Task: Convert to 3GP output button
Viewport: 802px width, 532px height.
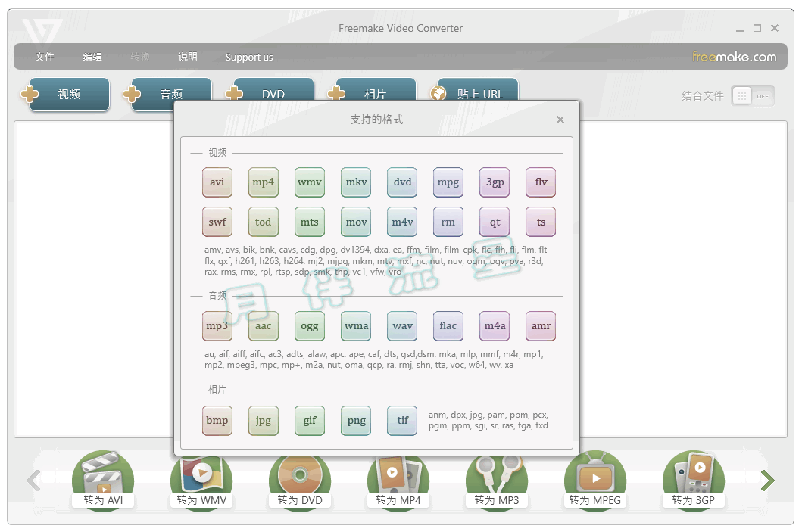Action: [694, 481]
